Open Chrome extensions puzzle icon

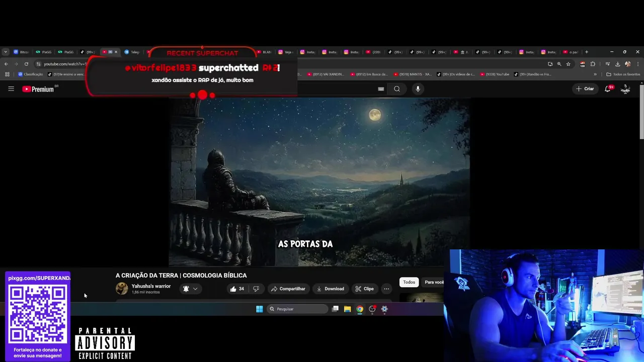click(593, 64)
